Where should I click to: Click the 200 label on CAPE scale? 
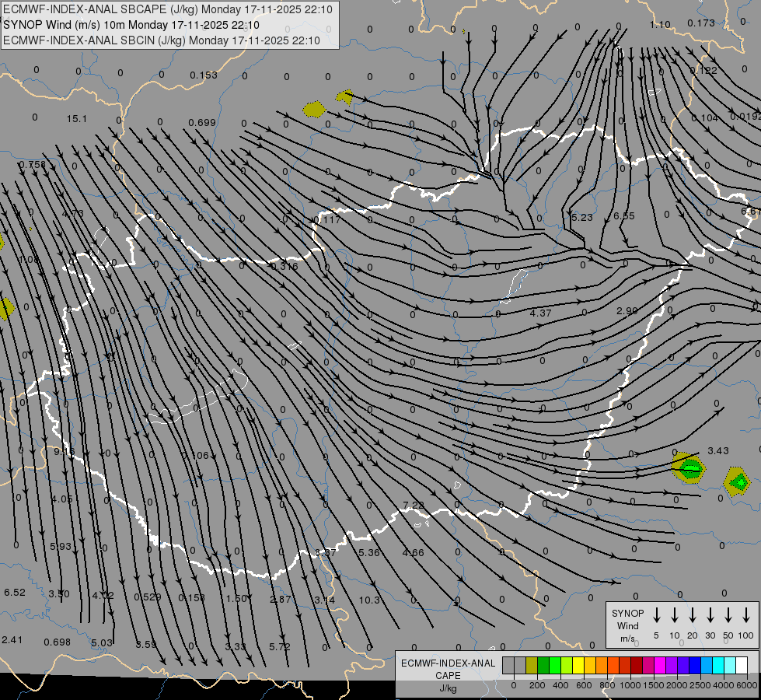click(537, 685)
